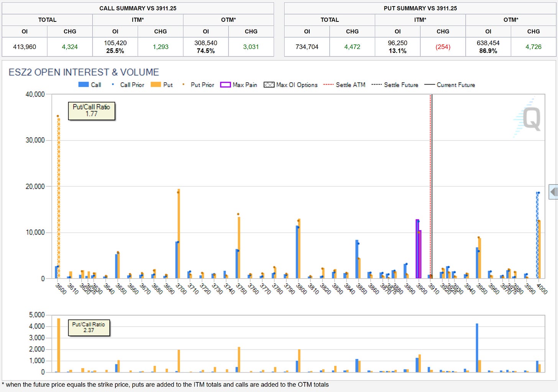Toggle the Put Prior legend label
The width and height of the screenshot is (558, 392).
coord(202,85)
